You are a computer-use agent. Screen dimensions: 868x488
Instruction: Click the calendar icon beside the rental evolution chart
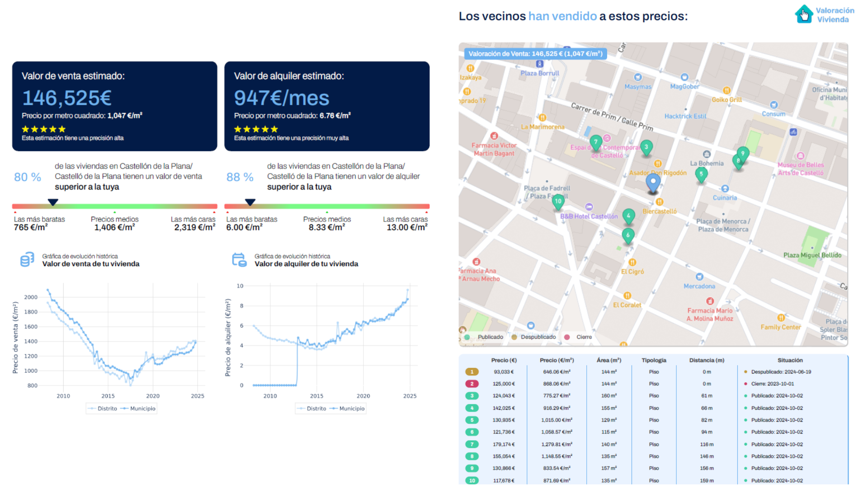point(239,259)
